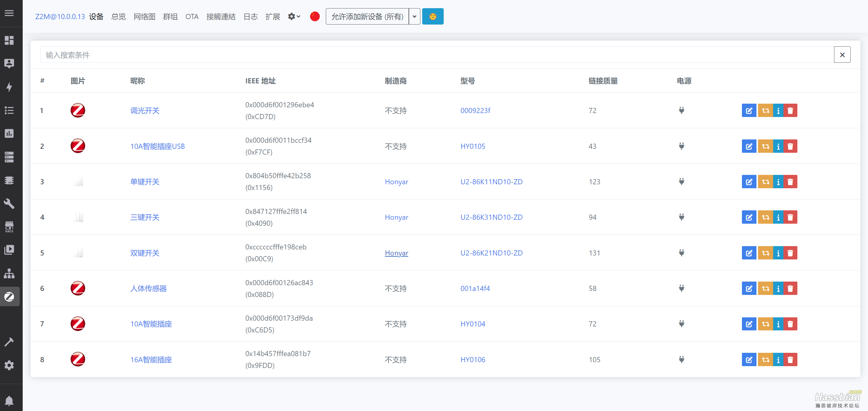Open the 0009223f model link
The width and height of the screenshot is (868, 411).
[475, 111]
